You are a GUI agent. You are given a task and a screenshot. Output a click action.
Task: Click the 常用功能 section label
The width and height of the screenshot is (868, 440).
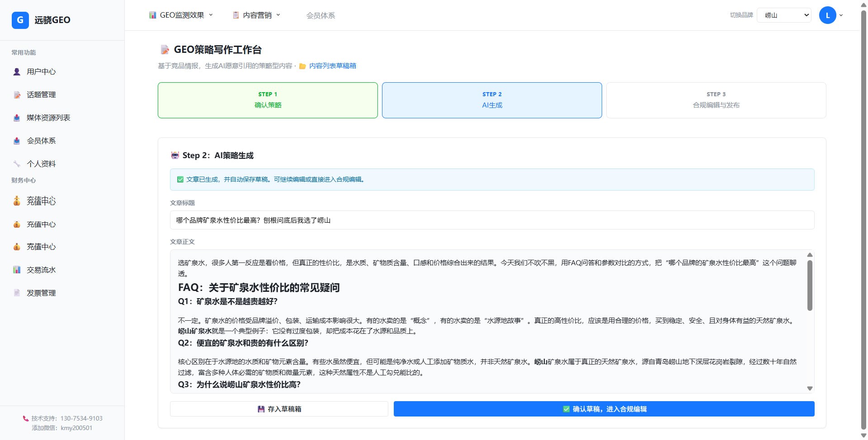(x=24, y=52)
